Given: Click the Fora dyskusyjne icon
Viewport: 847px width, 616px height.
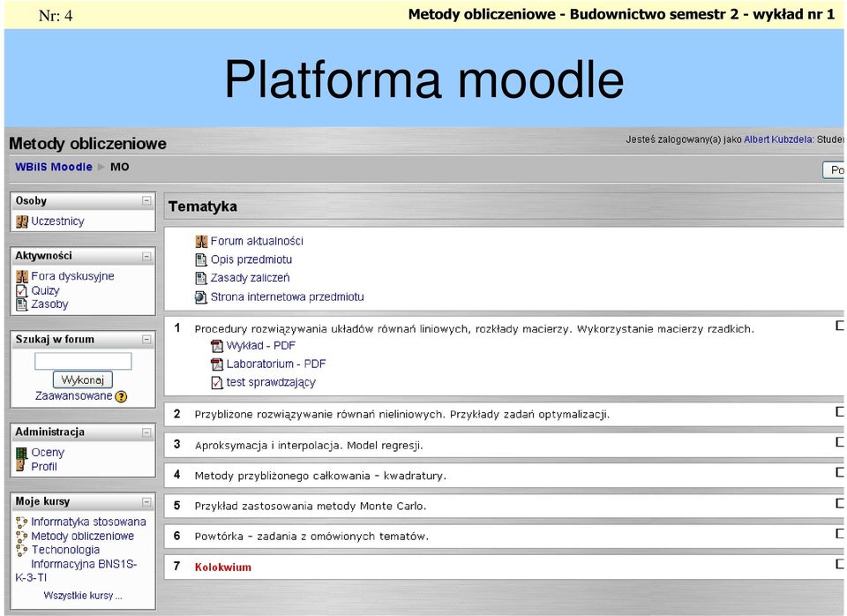Looking at the screenshot, I should tap(21, 276).
